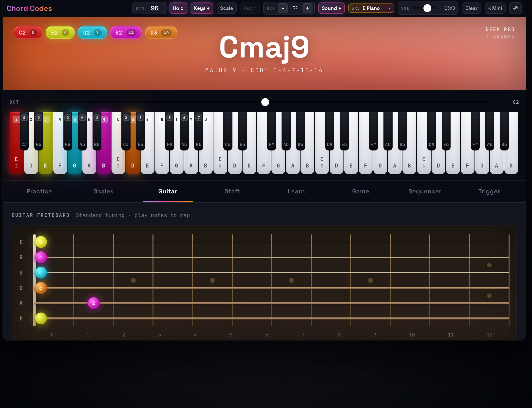
Task: Click the BPM 96 field
Action: pos(149,8)
